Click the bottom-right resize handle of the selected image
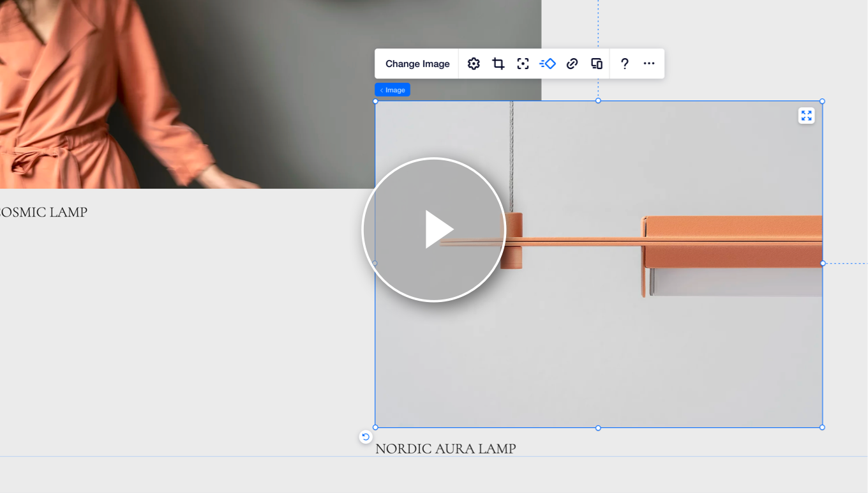868x493 pixels. [822, 427]
